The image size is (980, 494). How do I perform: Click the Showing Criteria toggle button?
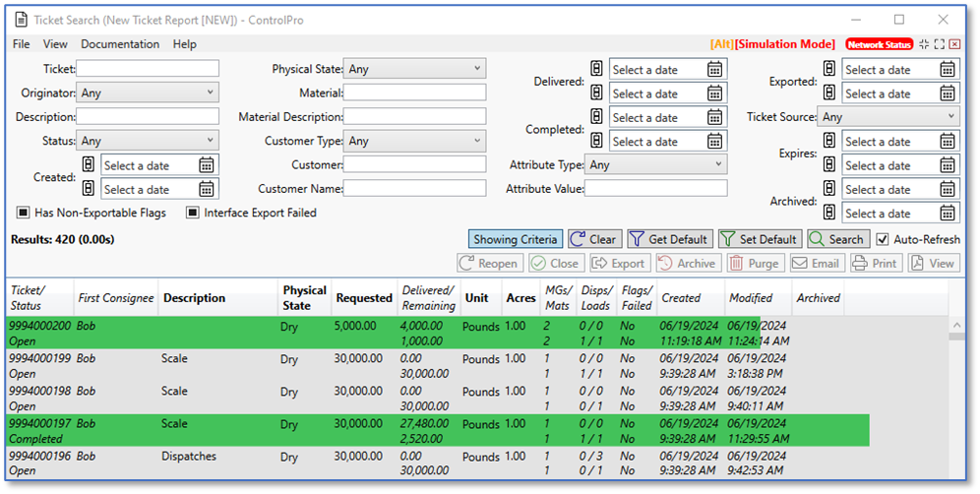516,239
